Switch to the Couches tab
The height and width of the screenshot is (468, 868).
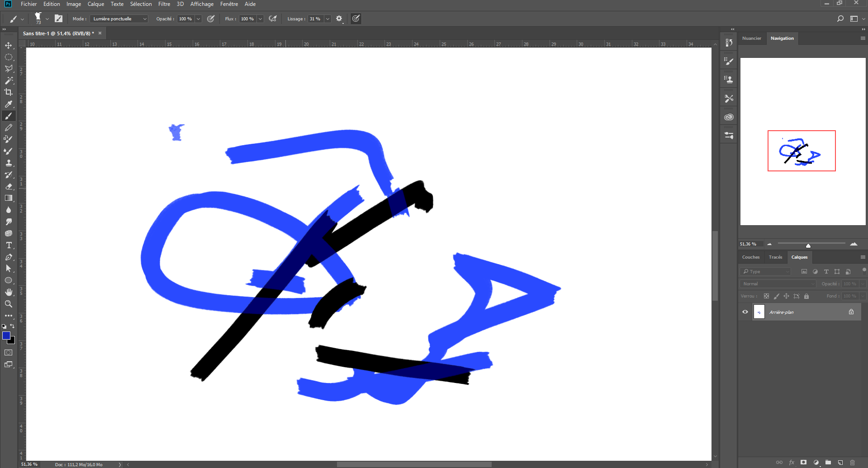point(750,257)
